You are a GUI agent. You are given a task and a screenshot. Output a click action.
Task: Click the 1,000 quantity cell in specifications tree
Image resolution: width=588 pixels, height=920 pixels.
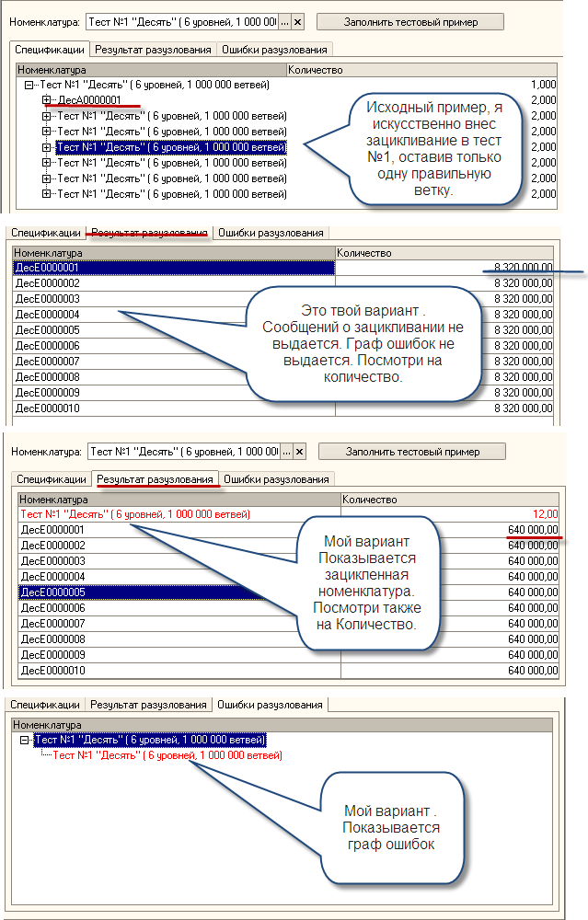click(421, 85)
